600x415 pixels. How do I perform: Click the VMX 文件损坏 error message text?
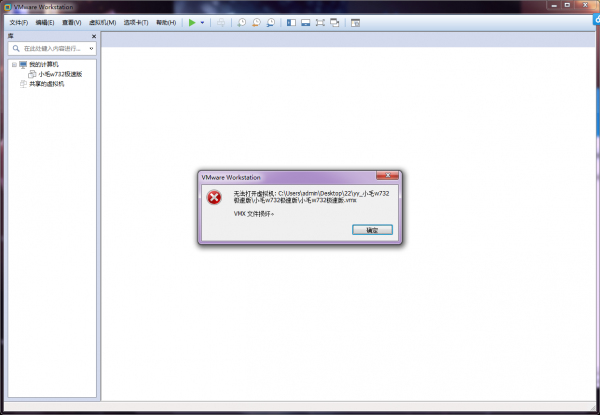[x=254, y=214]
